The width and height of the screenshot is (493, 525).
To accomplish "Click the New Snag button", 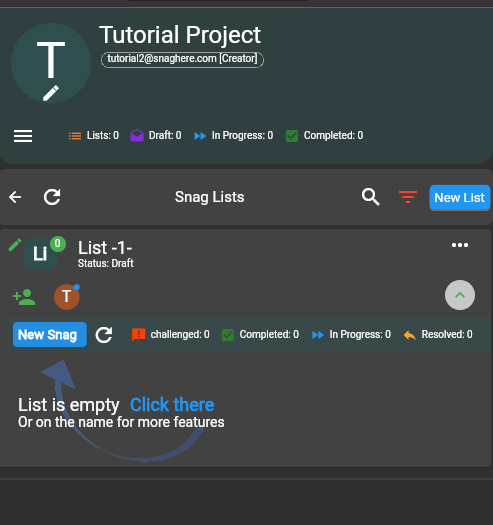I will pos(50,334).
